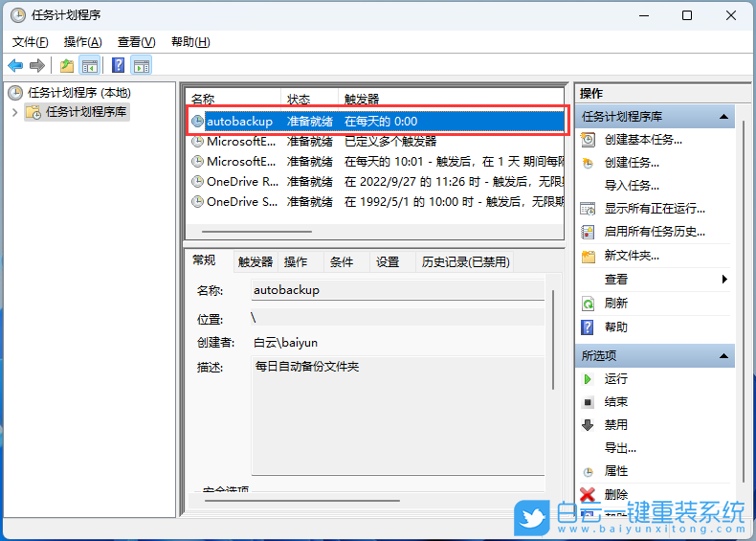Viewport: 756px width, 541px height.
Task: Click 新文件夹... action
Action: point(632,256)
